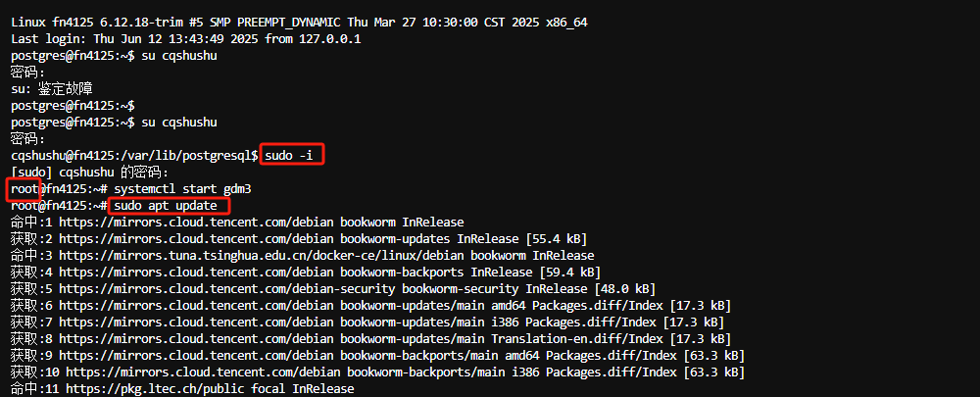
Task: Click the Linux kernel version banner line
Action: coord(299,23)
